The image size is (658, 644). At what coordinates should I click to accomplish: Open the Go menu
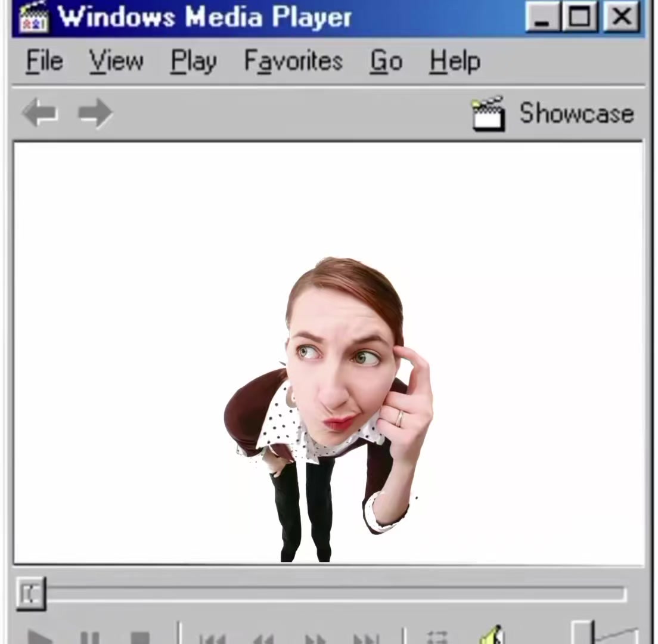click(386, 61)
